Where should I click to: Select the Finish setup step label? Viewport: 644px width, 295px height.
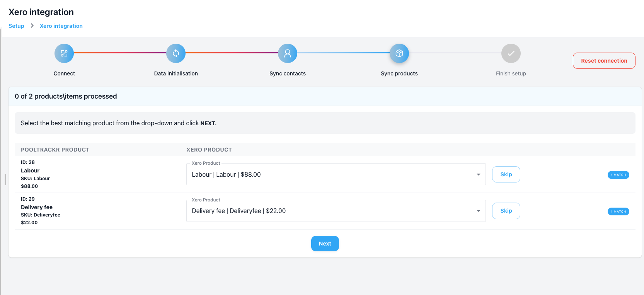(x=511, y=73)
